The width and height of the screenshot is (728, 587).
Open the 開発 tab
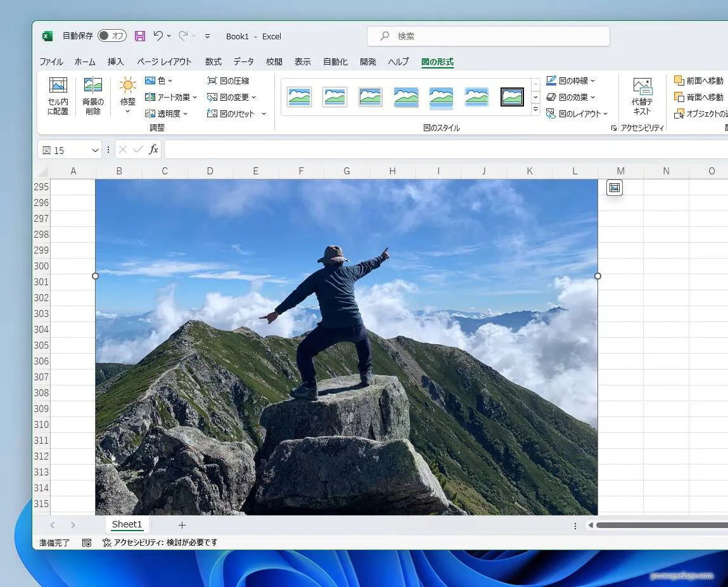367,61
